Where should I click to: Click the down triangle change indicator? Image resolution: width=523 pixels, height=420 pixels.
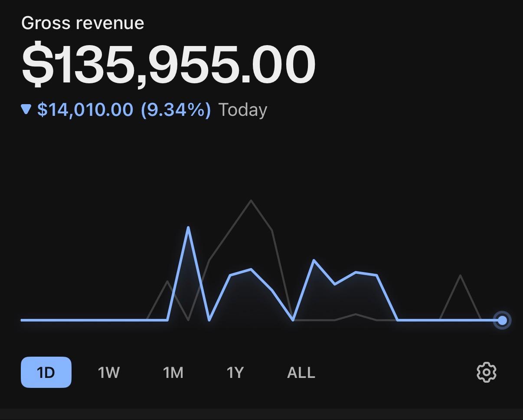pos(26,109)
